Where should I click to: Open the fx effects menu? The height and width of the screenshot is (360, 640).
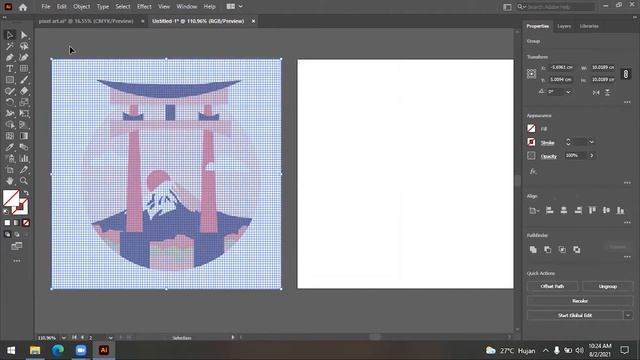533,171
